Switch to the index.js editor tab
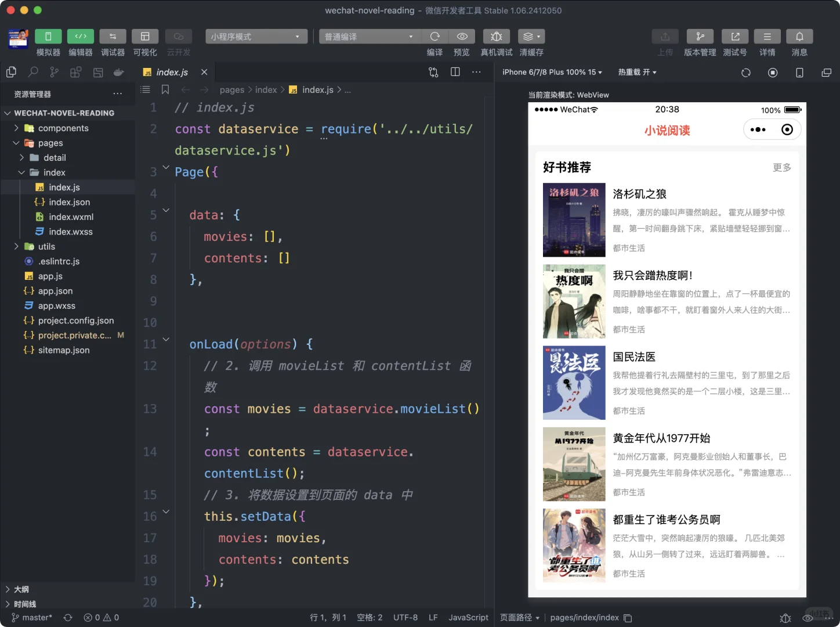This screenshot has width=840, height=627. click(x=172, y=72)
